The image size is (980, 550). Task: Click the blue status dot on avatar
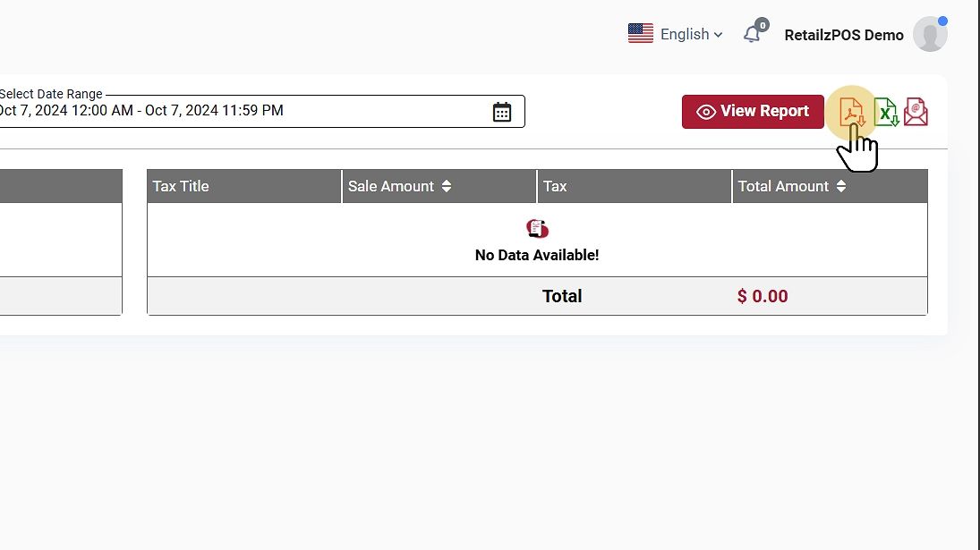(x=942, y=21)
